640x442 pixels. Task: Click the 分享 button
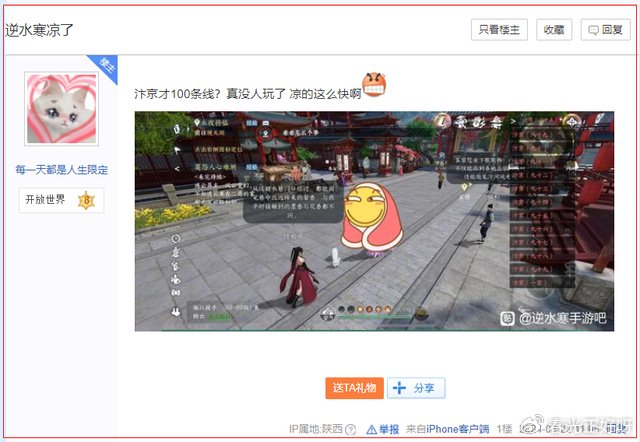pos(416,388)
